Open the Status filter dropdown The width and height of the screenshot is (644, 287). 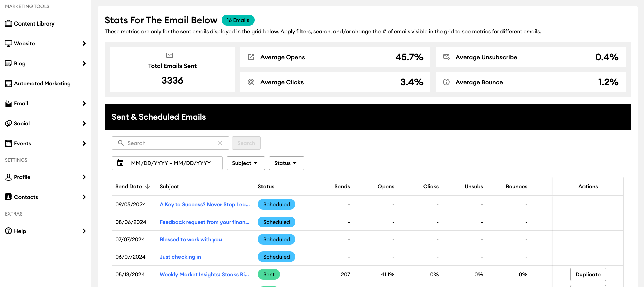tap(286, 163)
